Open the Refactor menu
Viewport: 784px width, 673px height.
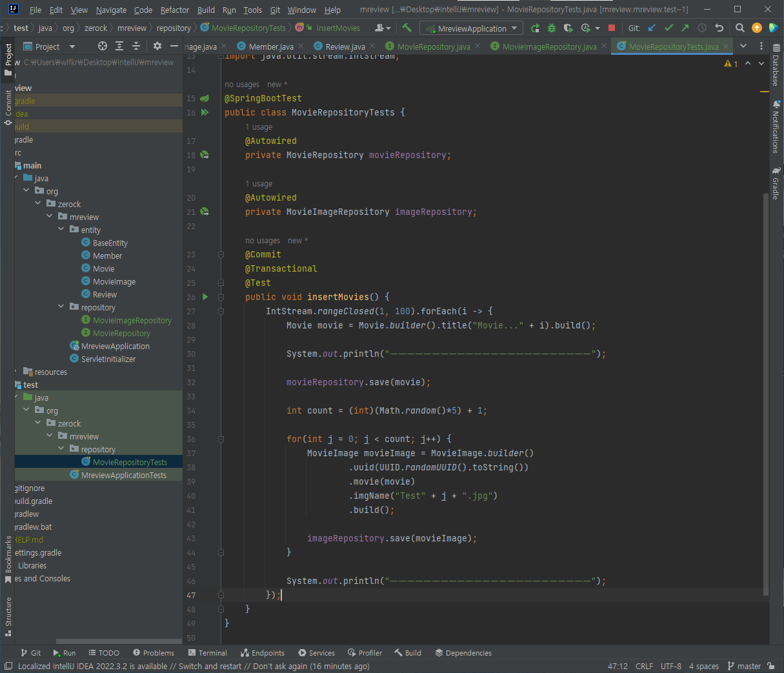point(175,10)
